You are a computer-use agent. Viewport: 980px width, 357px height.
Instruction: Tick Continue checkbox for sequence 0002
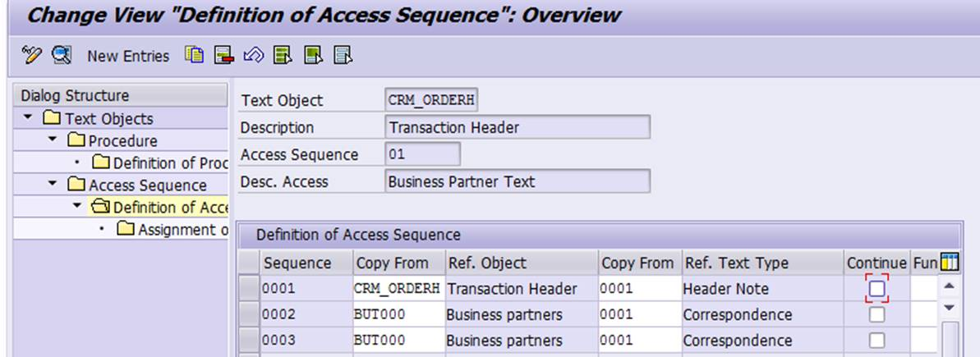876,314
